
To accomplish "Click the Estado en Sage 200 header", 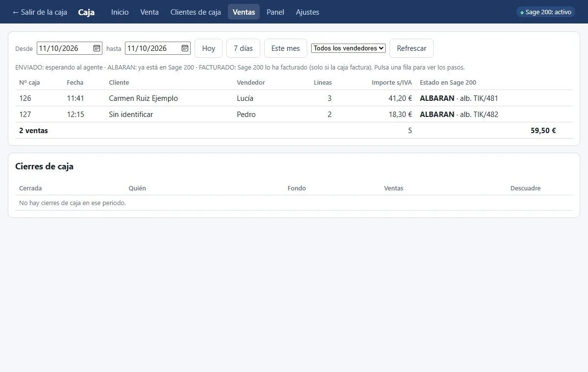I will click(448, 82).
